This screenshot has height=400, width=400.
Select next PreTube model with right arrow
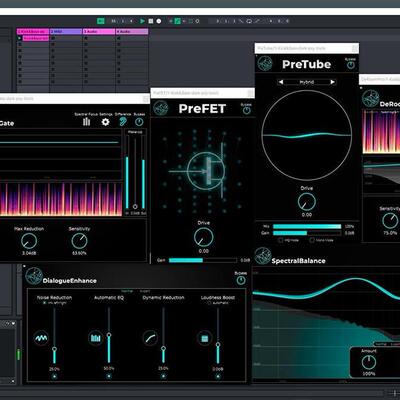[332, 82]
